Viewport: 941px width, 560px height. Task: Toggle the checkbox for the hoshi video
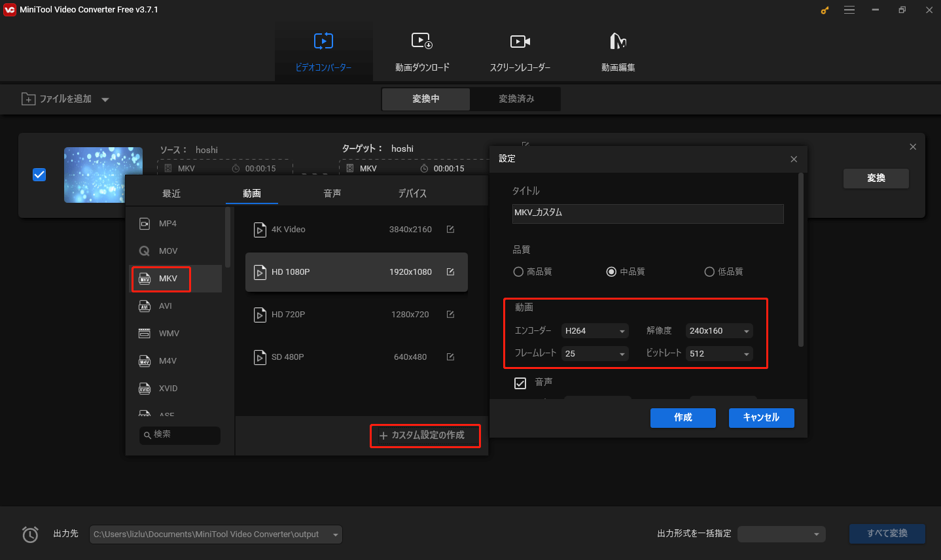(39, 175)
